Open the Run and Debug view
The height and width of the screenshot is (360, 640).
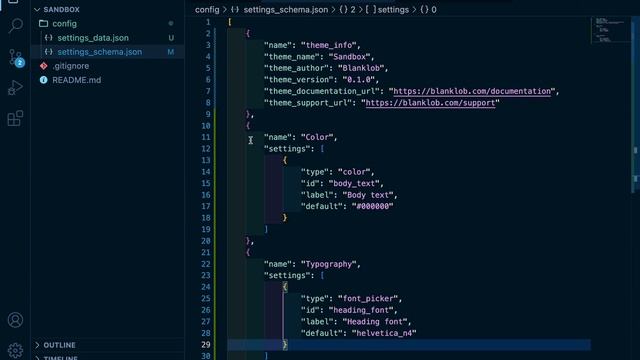(x=15, y=88)
